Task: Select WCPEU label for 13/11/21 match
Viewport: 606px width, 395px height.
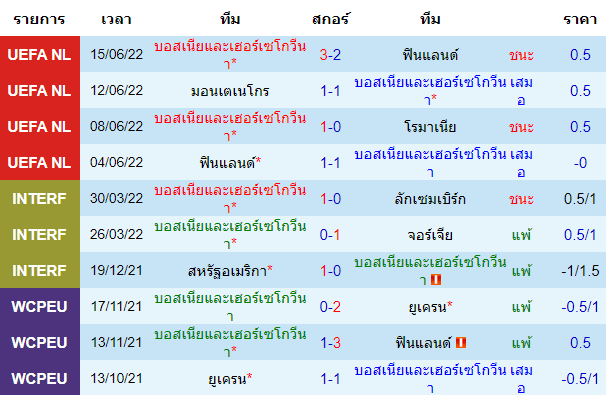Action: [39, 342]
